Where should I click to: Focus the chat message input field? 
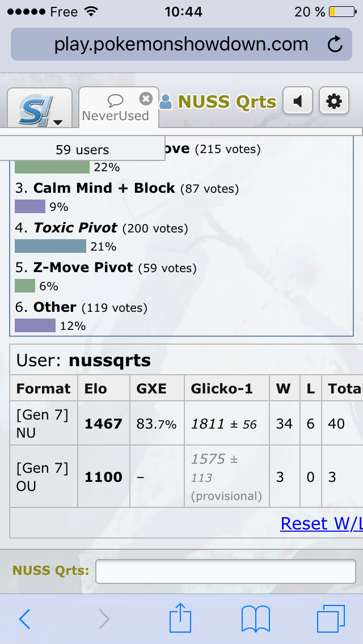tap(225, 571)
